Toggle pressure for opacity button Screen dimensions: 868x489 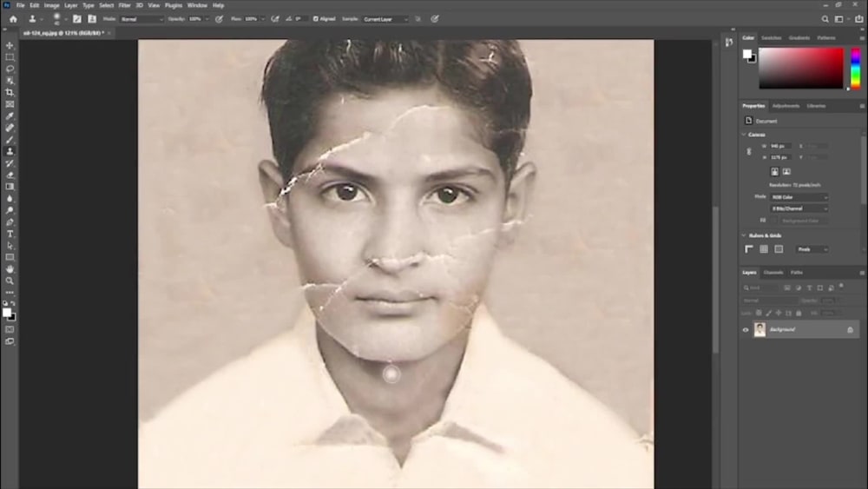(x=220, y=19)
